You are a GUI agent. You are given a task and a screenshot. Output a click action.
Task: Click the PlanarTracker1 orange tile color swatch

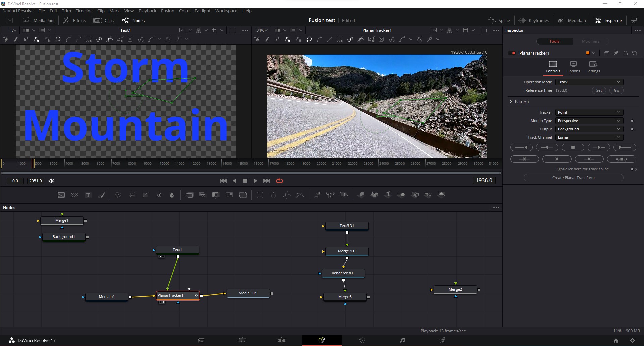pos(588,53)
